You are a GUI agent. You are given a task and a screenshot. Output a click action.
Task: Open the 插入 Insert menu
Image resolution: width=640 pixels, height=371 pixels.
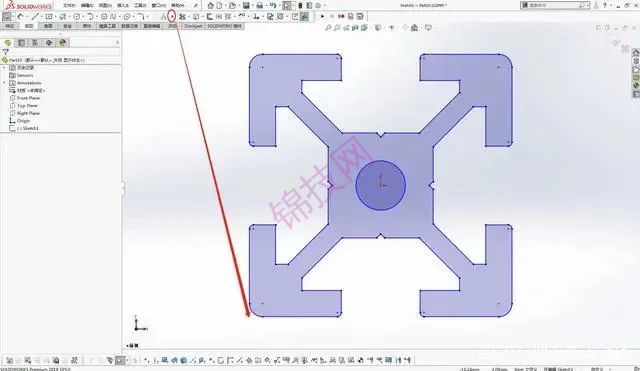pyautogui.click(x=122, y=5)
